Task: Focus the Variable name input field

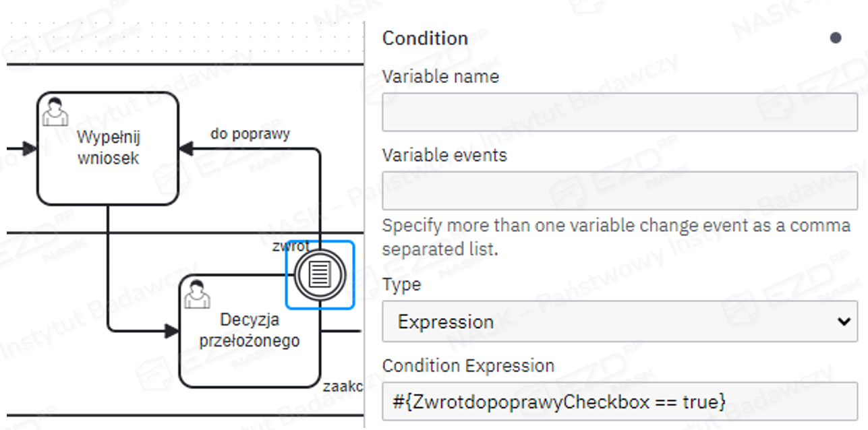Action: (x=619, y=112)
